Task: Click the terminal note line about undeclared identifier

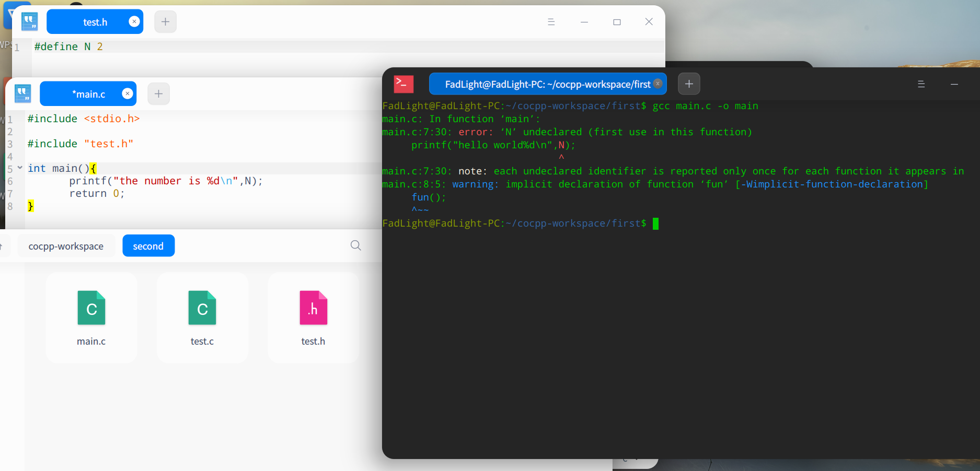Action: pyautogui.click(x=673, y=171)
